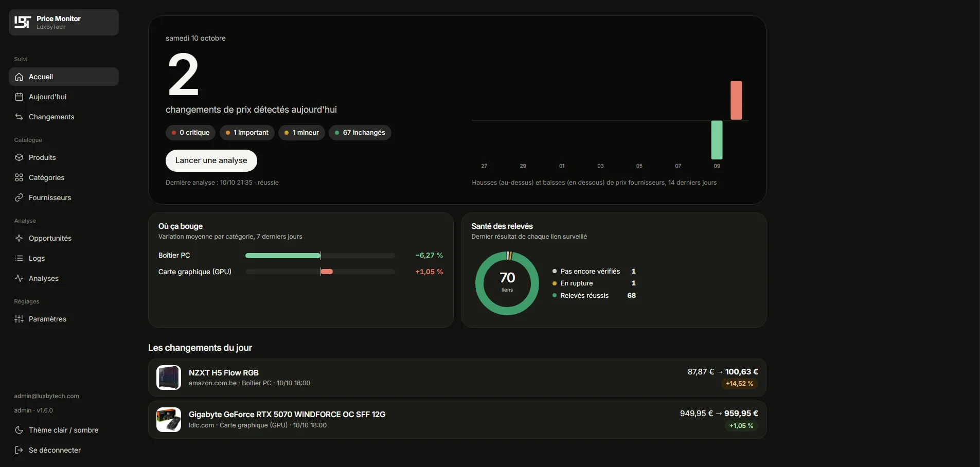Open NZXT H5 Flow RGB change row
Screen dimensions: 980x467
[457, 378]
